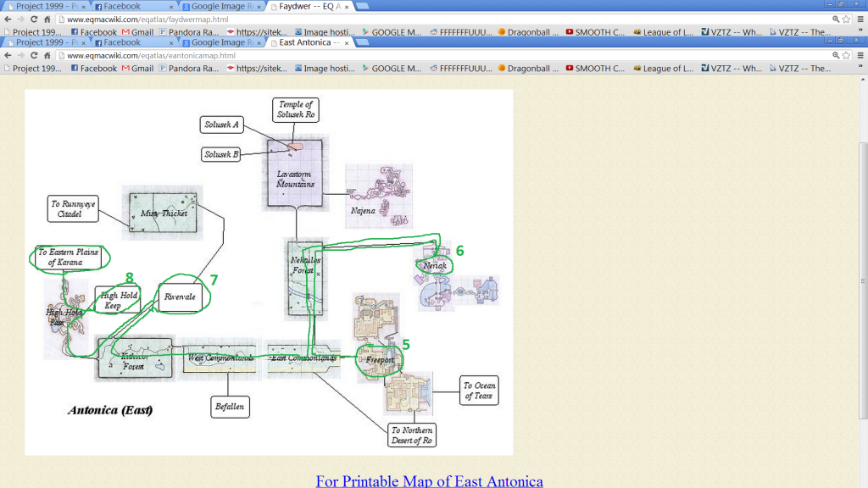Expand bookmarks overflow in East Antonica window
The height and width of the screenshot is (488, 868).
coord(860,66)
